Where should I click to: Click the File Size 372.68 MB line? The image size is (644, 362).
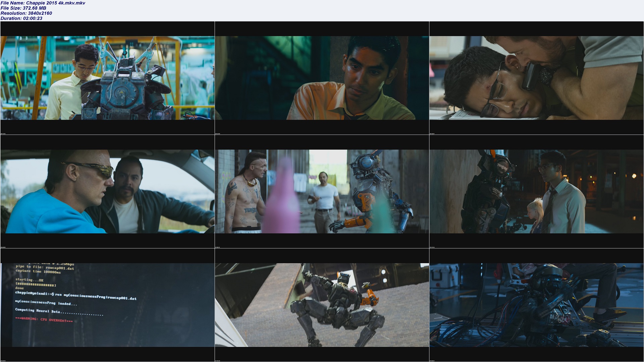(23, 8)
